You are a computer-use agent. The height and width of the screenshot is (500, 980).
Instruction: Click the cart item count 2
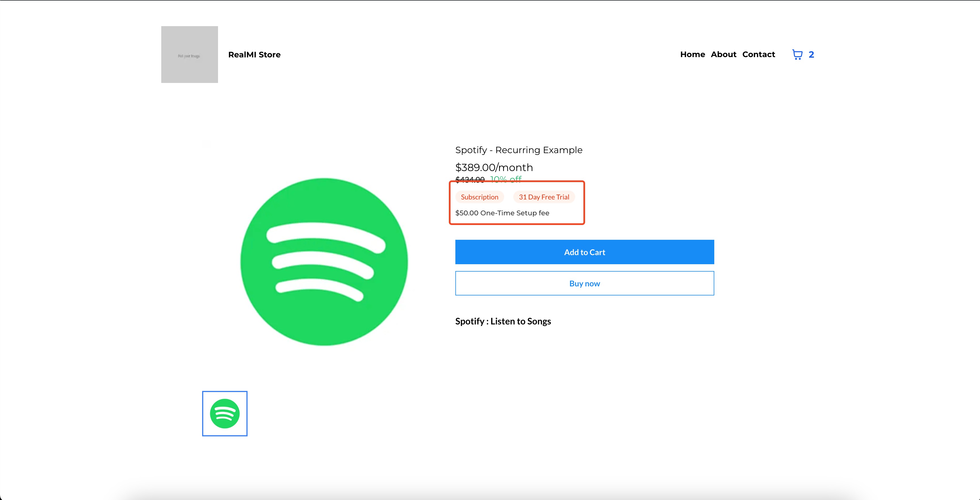point(811,55)
